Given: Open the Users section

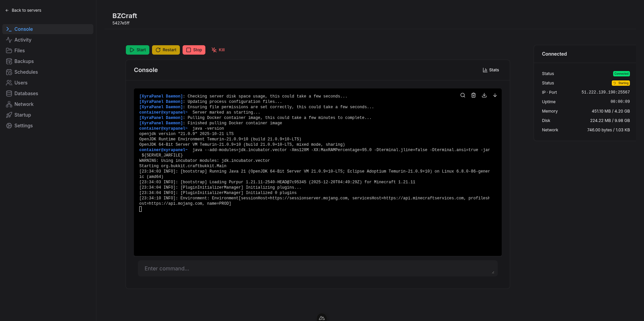Looking at the screenshot, I should click(9, 82).
